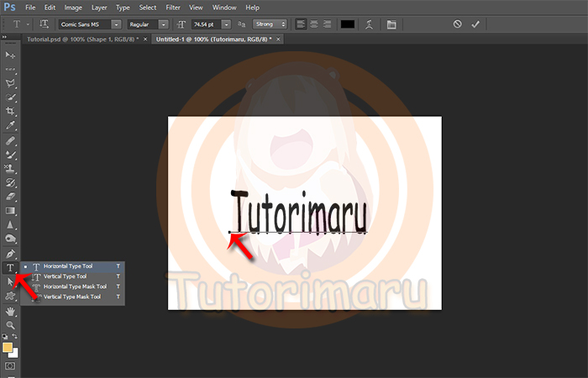Close the Untitled-1 document tab
Viewport: 588px width, 378px height.
coord(278,39)
